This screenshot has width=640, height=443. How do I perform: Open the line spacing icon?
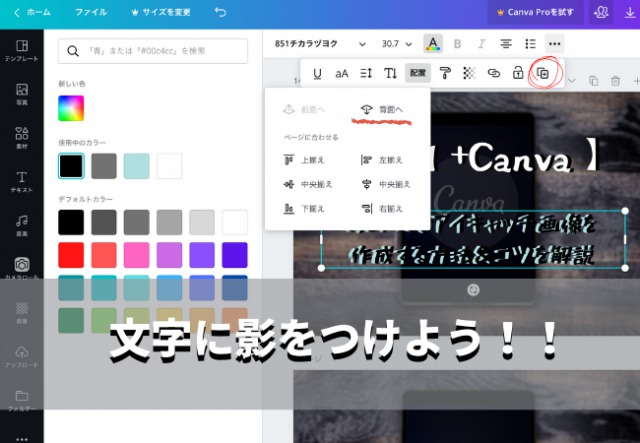tap(366, 73)
